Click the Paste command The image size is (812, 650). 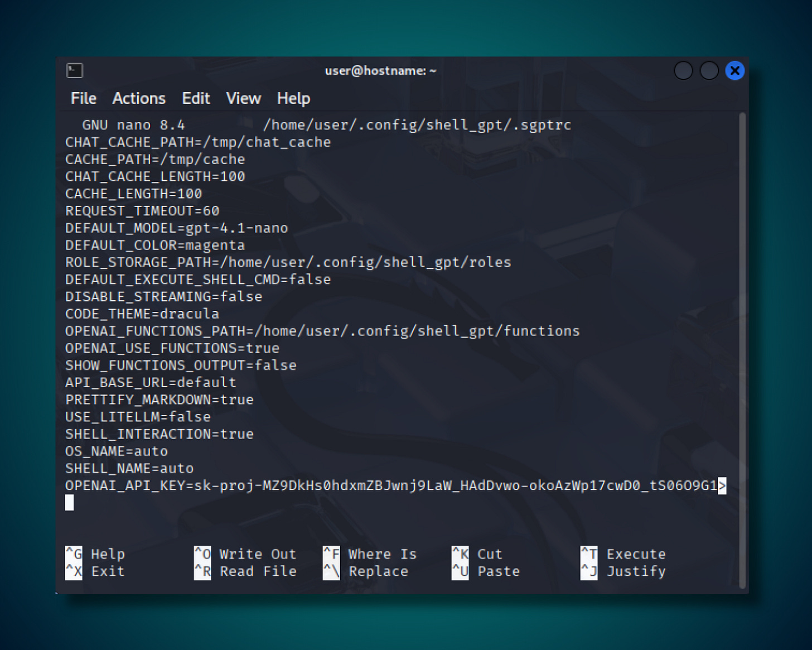point(498,571)
